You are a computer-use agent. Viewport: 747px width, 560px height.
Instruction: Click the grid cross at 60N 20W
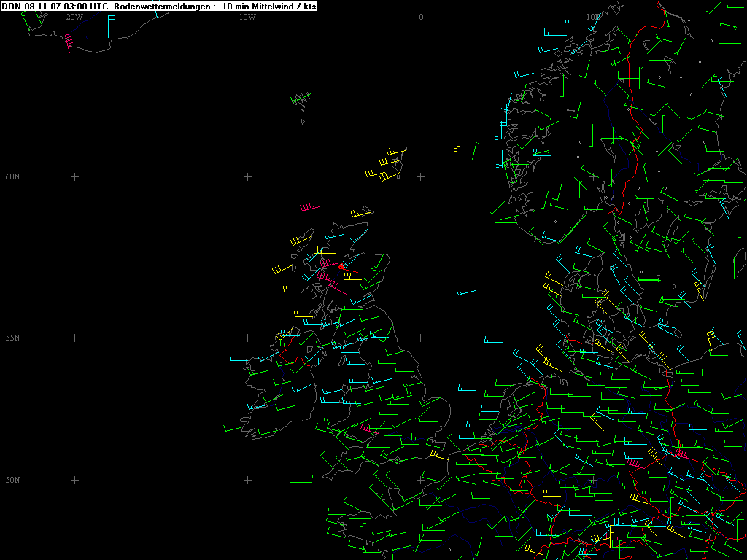[x=74, y=176]
